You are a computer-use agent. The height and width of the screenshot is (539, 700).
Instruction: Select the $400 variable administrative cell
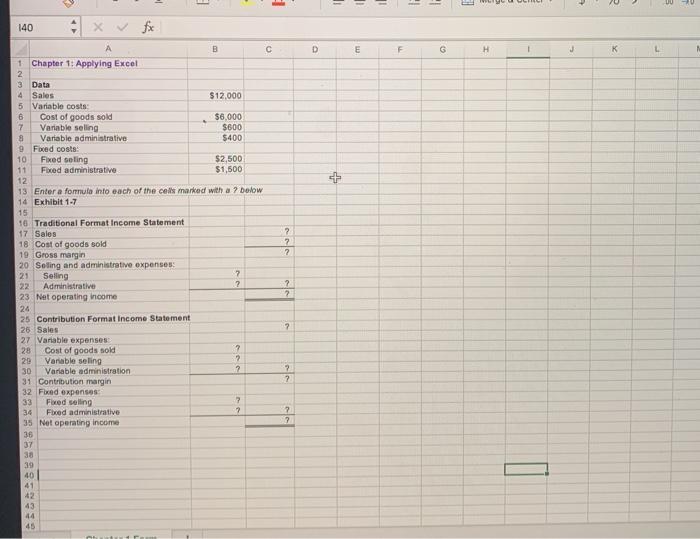[216, 138]
